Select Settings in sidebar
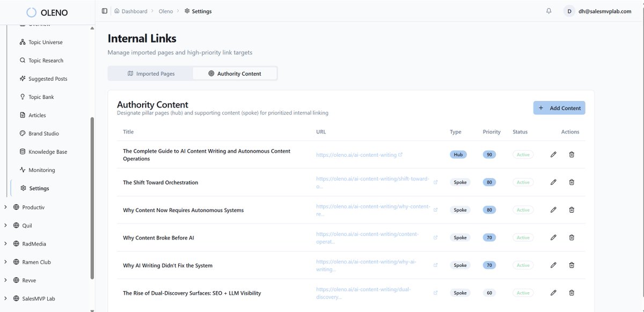 tap(35, 188)
